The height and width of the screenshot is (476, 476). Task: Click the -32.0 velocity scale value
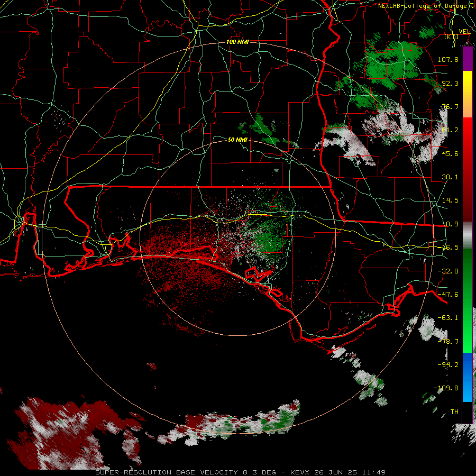448,271
